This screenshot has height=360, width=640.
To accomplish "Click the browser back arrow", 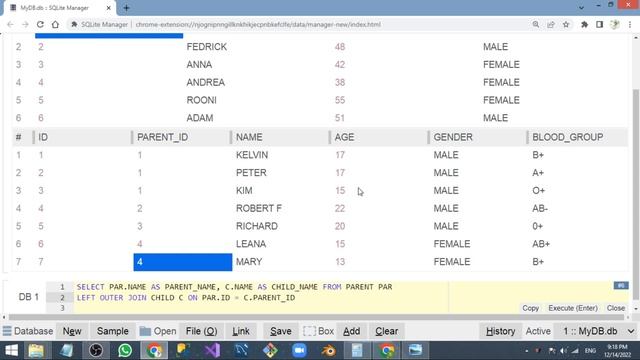I will [11, 24].
